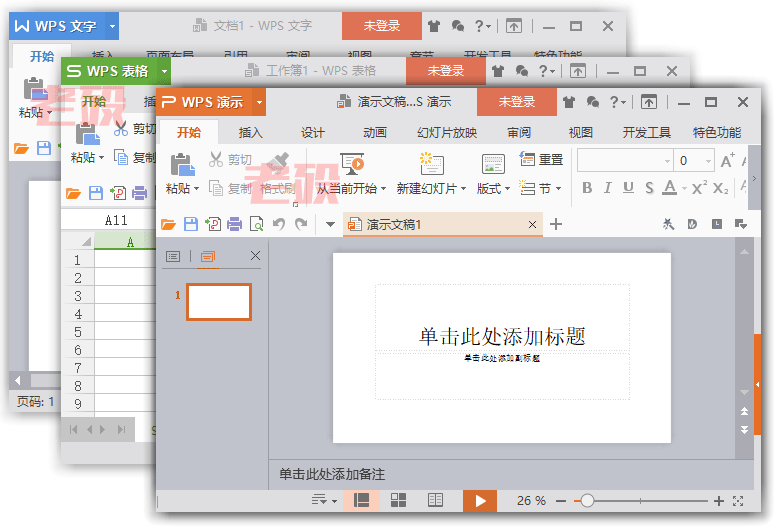Click Reset (重置) slide button
Screen dimensions: 775x531
tap(541, 159)
